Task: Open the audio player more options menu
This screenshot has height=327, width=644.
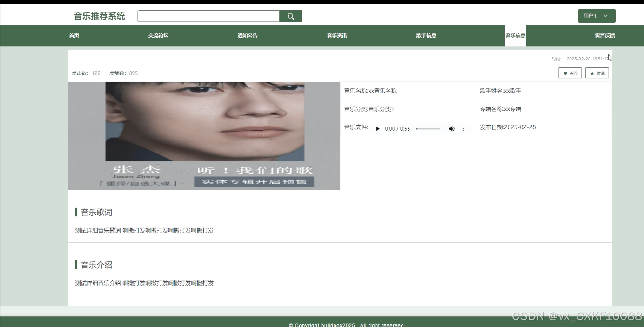Action: (463, 129)
